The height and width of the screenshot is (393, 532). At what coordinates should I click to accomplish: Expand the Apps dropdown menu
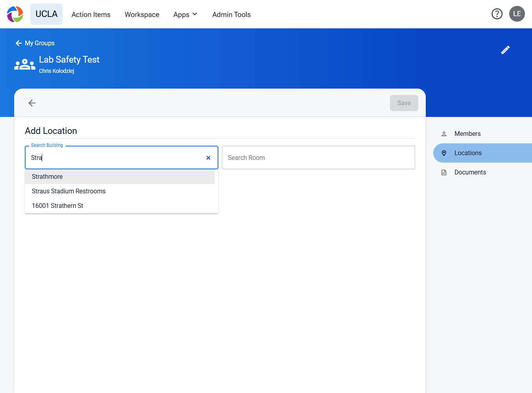coord(185,15)
